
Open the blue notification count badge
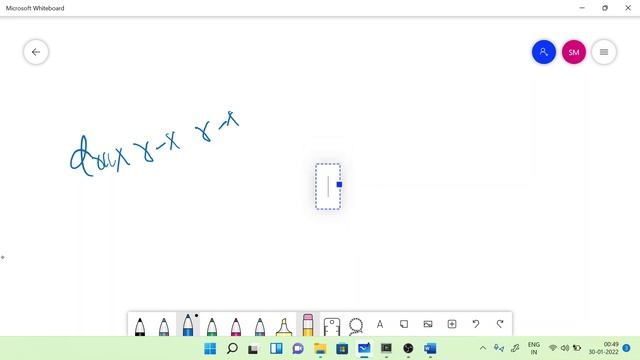point(627,348)
